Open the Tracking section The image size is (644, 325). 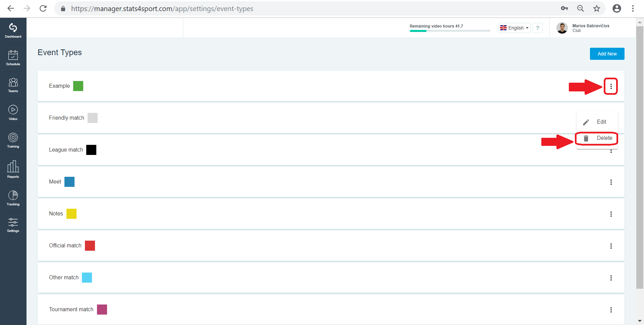point(13,198)
